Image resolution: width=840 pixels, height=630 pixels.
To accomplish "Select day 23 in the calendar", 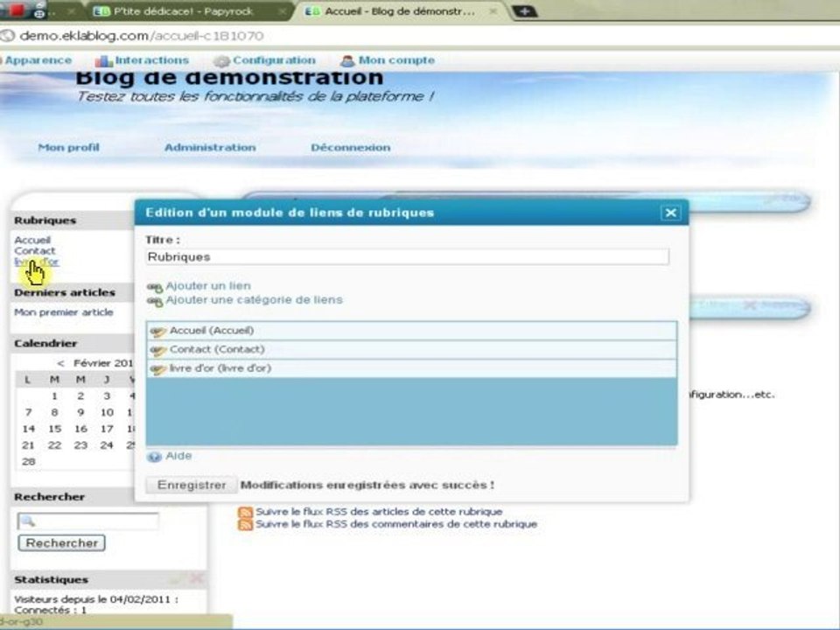I will (x=80, y=445).
